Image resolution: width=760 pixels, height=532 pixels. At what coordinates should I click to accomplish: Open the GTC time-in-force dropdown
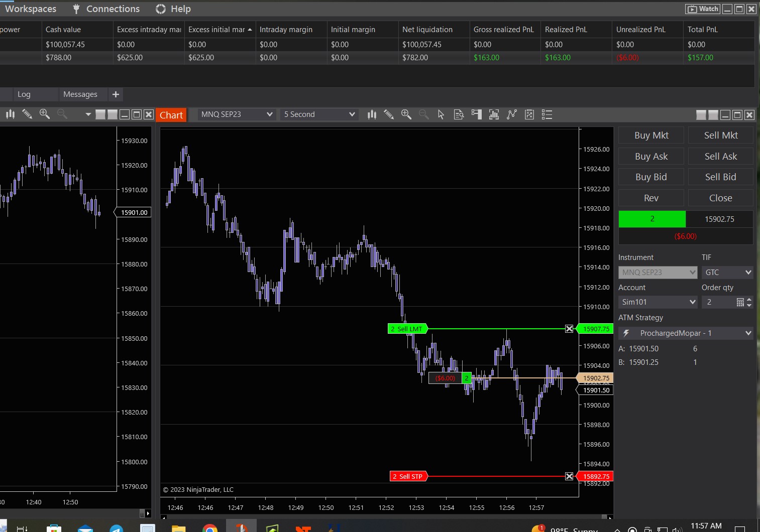(x=727, y=273)
